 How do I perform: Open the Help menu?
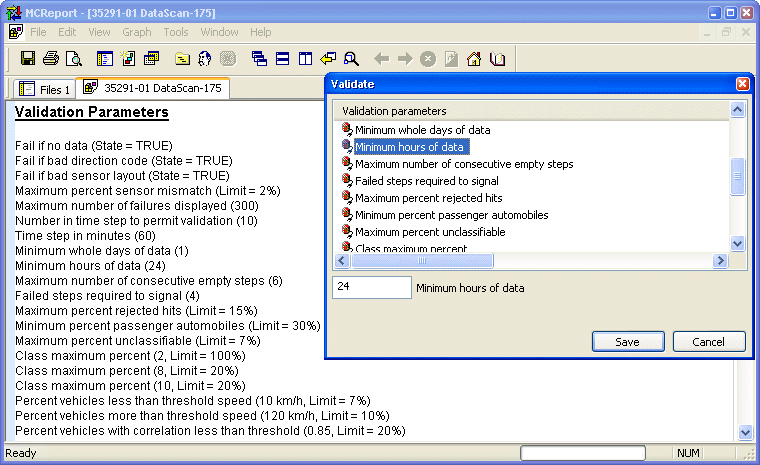[261, 32]
